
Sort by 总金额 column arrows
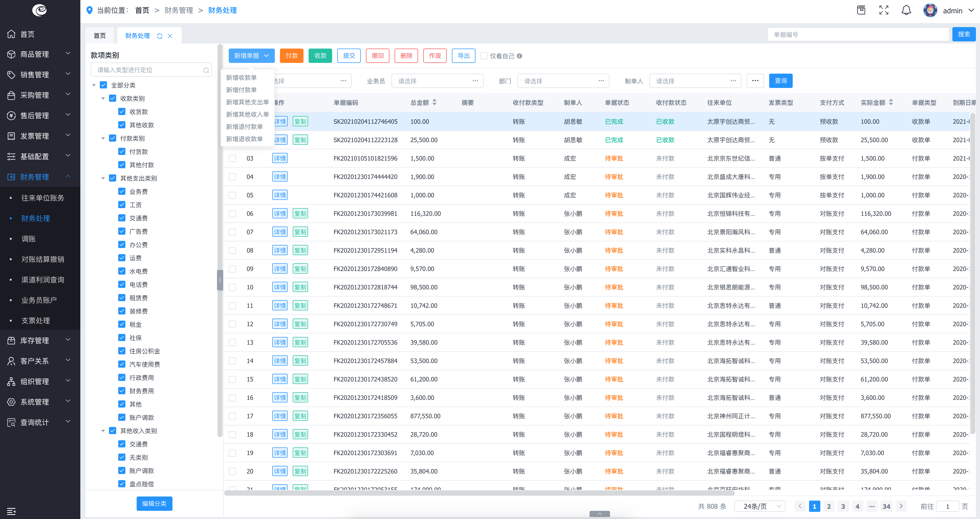[x=434, y=103]
